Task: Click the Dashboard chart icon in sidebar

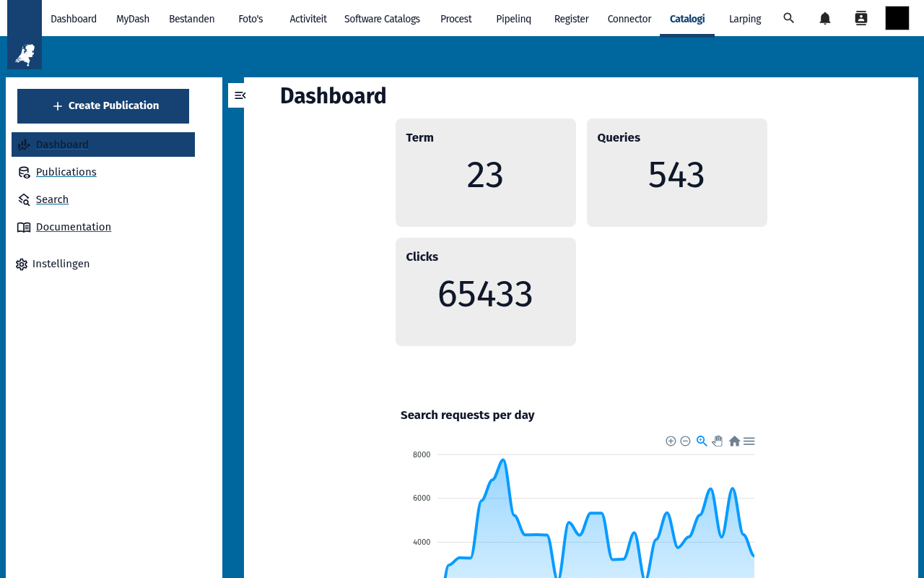Action: click(24, 144)
